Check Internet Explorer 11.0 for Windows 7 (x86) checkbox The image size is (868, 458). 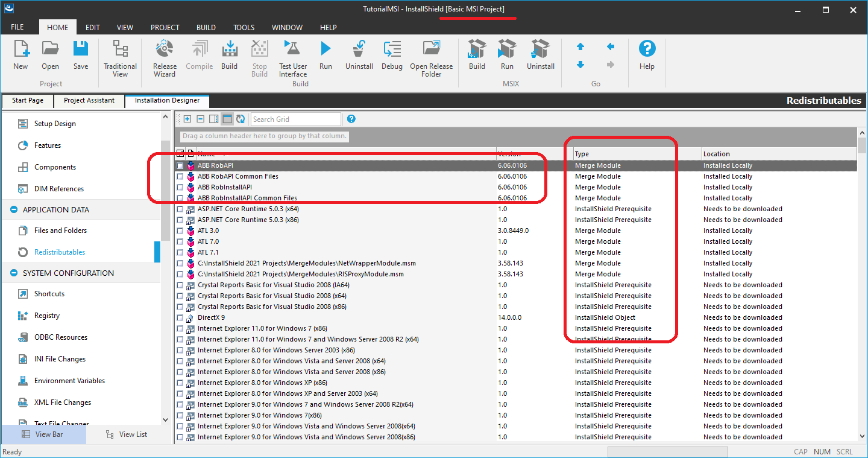click(180, 328)
